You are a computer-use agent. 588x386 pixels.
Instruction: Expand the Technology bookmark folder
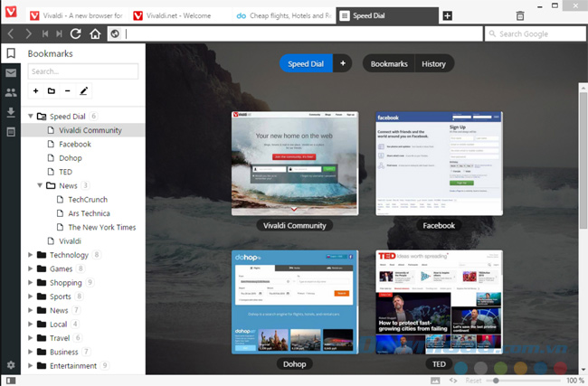pyautogui.click(x=31, y=255)
